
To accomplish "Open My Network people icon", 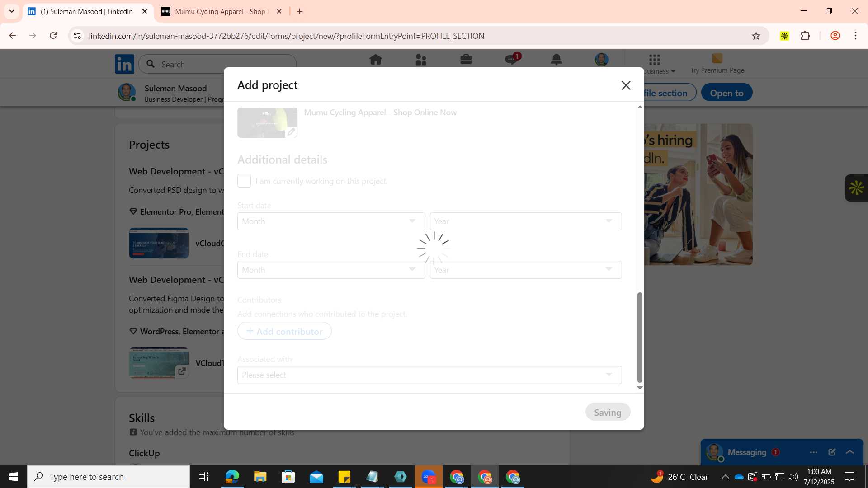I will pyautogui.click(x=420, y=60).
